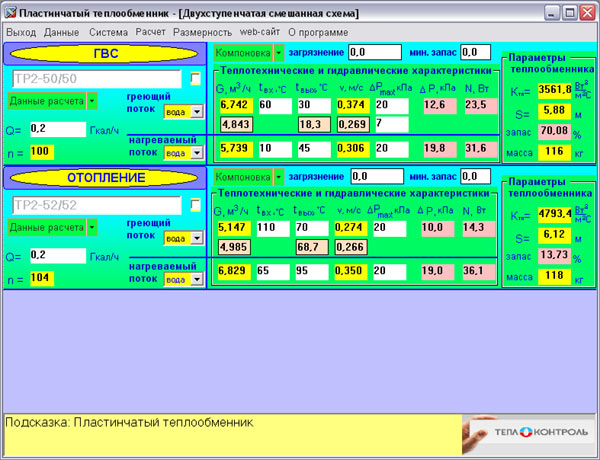The height and width of the screenshot is (460, 600).
Task: Expand the Компоновка dropdown in ГВС section
Action: 278,51
